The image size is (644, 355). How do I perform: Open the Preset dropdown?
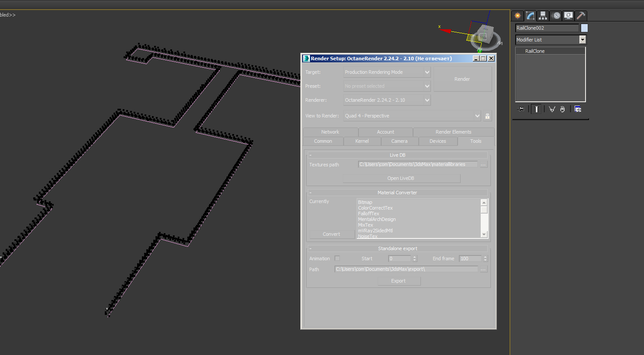387,86
